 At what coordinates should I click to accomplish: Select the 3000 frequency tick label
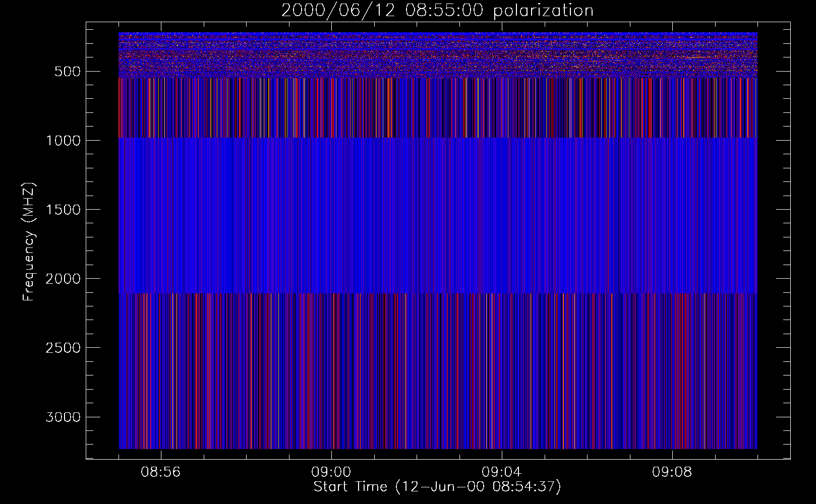[x=63, y=417]
